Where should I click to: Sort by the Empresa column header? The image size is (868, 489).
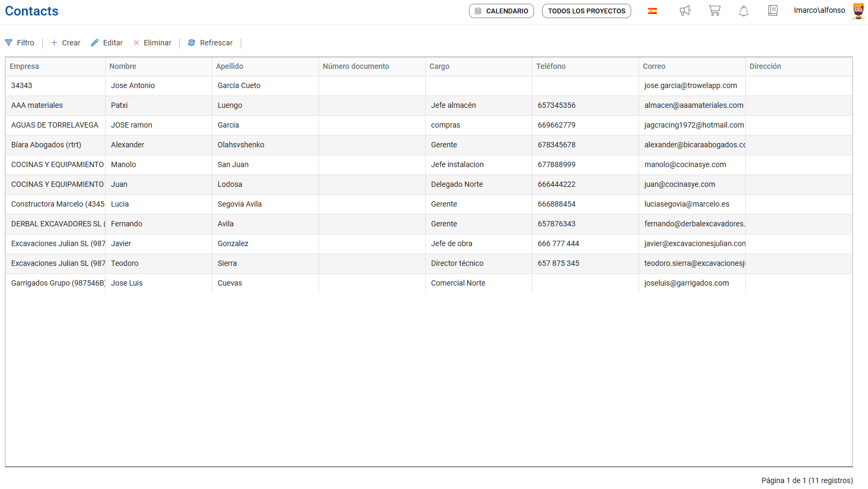pyautogui.click(x=25, y=66)
